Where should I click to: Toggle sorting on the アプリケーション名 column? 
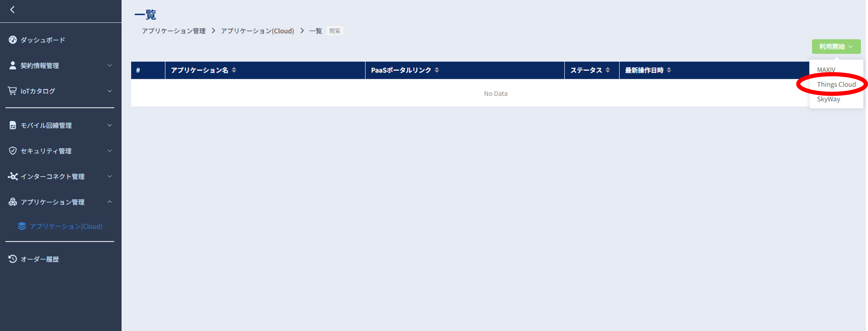(x=235, y=70)
